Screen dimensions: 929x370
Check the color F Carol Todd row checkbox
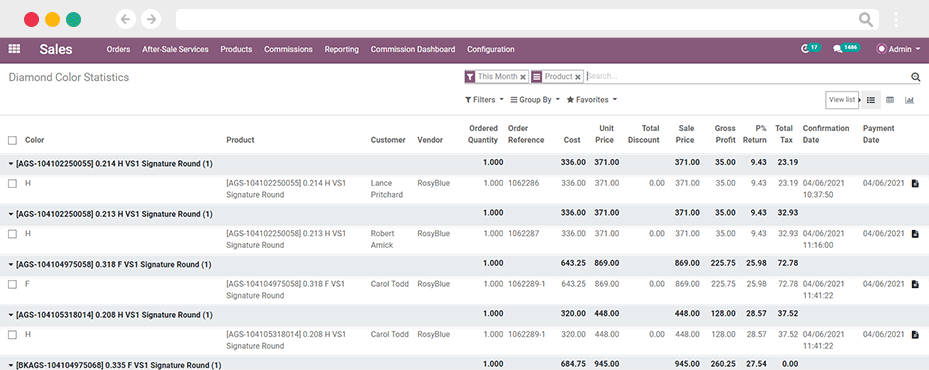pyautogui.click(x=12, y=285)
